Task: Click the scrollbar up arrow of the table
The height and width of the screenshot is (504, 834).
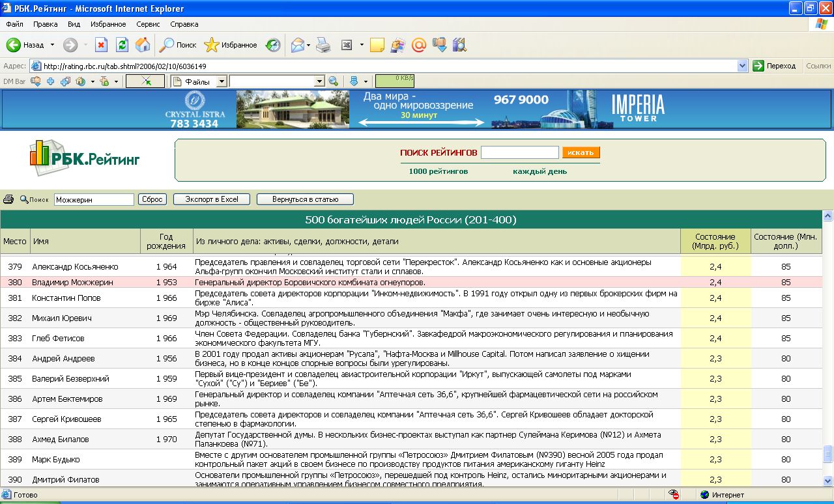Action: [827, 216]
